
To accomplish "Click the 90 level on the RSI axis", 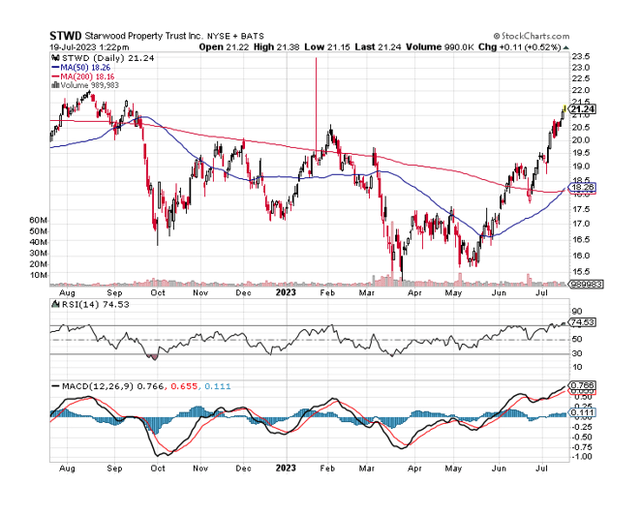I will tap(577, 312).
